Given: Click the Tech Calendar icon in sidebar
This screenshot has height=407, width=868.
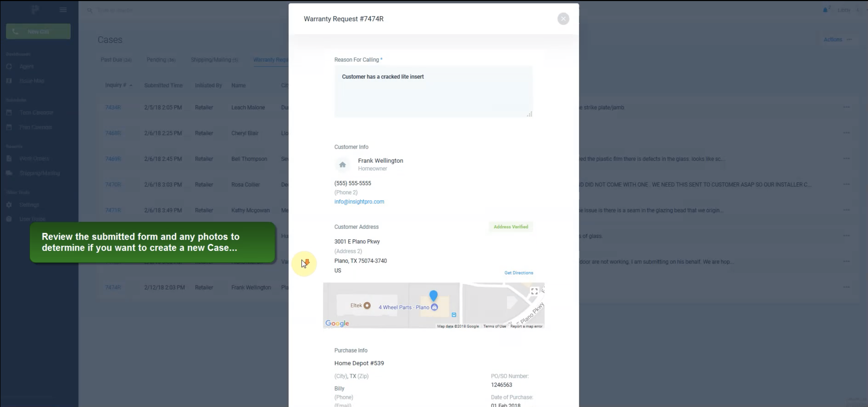Looking at the screenshot, I should [x=9, y=113].
